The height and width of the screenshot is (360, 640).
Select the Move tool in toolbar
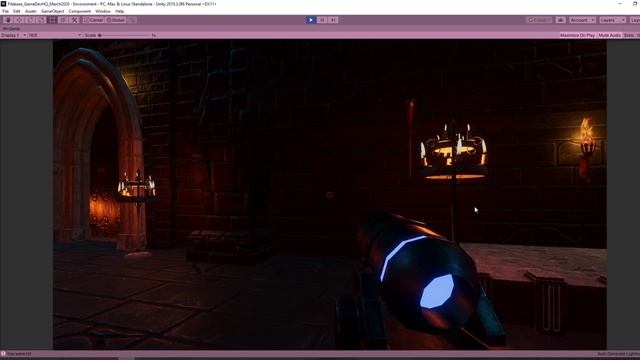[x=19, y=20]
